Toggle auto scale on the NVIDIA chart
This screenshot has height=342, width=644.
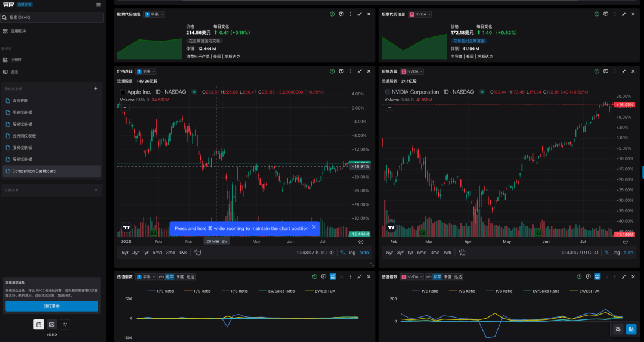click(x=629, y=253)
